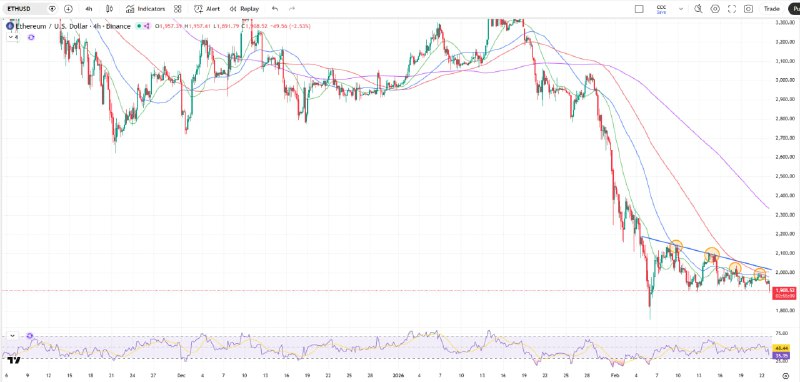
Task: Open time axis settings gear icon
Action: coord(785,376)
